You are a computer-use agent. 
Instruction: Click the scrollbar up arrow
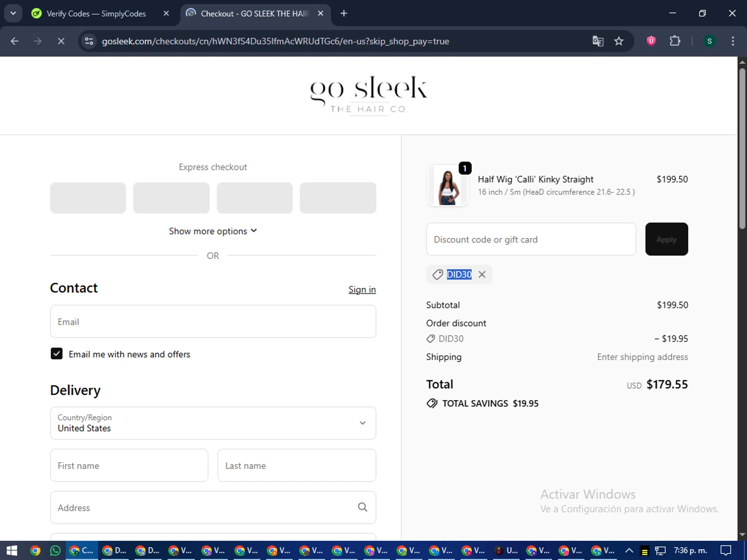743,62
